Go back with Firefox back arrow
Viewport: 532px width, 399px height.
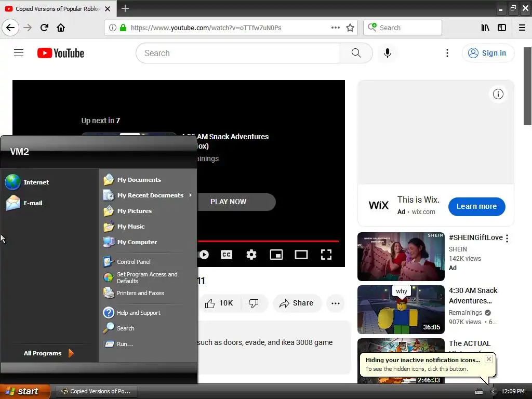(x=10, y=28)
